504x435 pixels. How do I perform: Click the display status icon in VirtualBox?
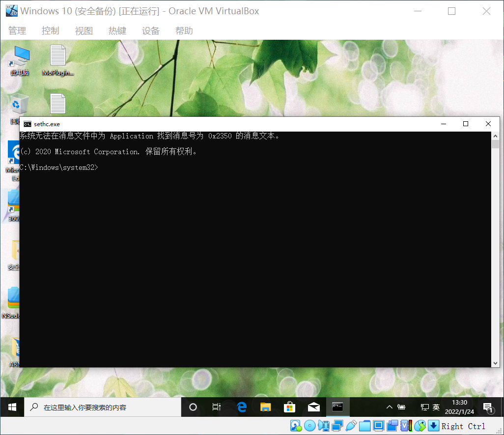point(379,426)
